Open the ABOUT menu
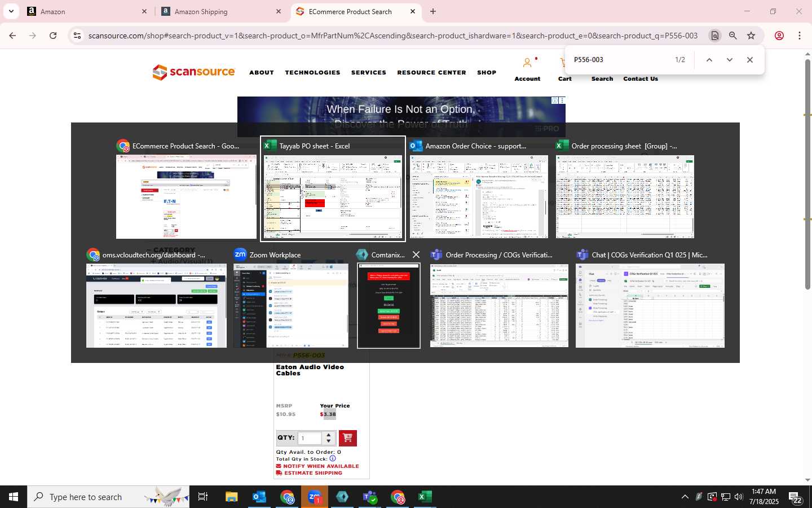 262,73
